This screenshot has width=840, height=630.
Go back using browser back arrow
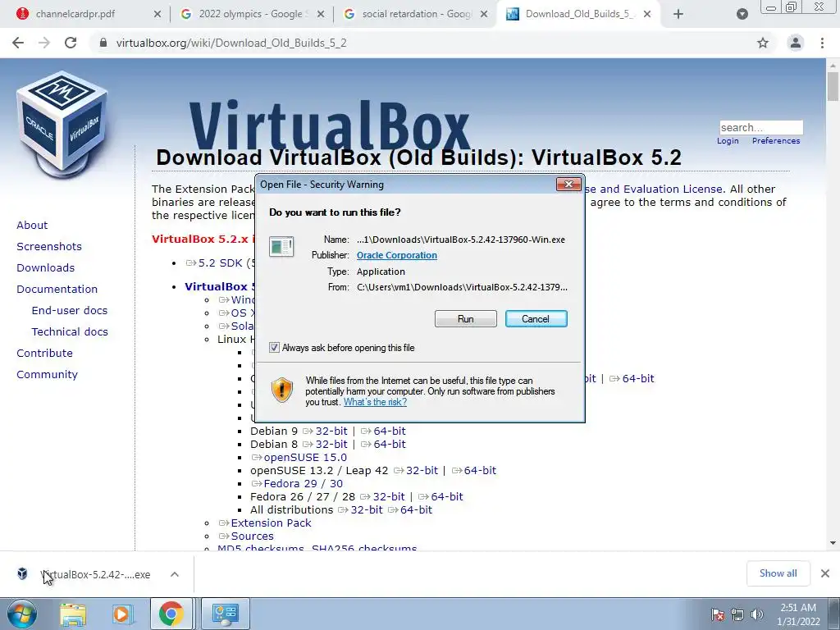click(x=18, y=43)
